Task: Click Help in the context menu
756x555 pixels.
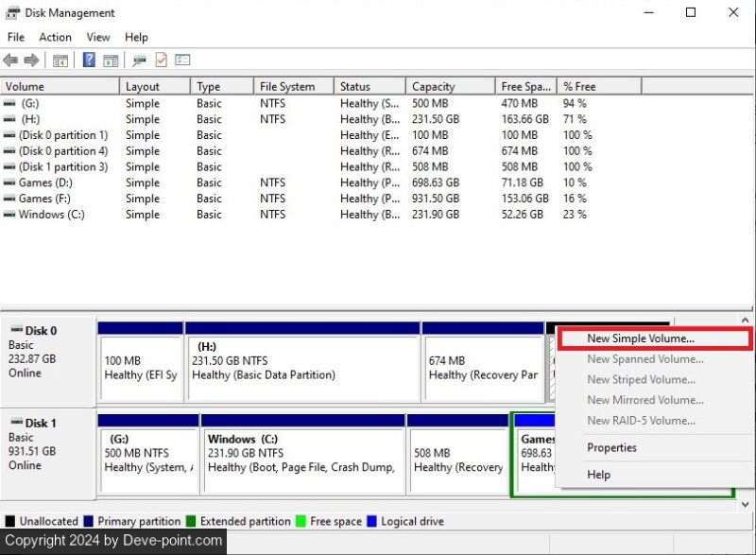Action: coord(598,475)
